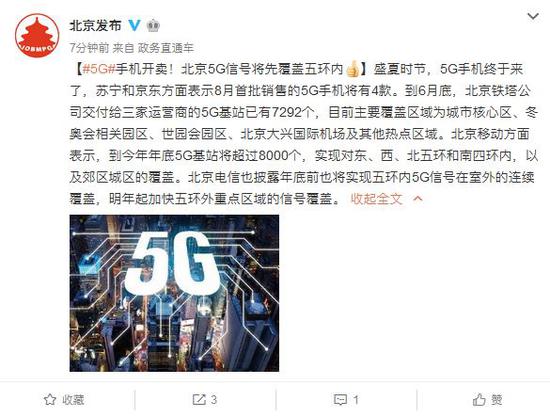The image size is (550, 417).
Task: Click the up caret next to 收起全文
Action: point(418,199)
